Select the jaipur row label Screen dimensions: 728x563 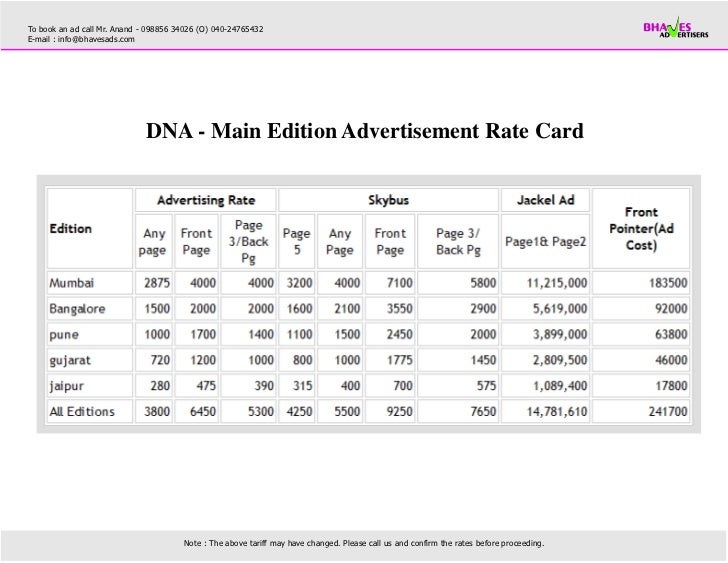click(66, 386)
